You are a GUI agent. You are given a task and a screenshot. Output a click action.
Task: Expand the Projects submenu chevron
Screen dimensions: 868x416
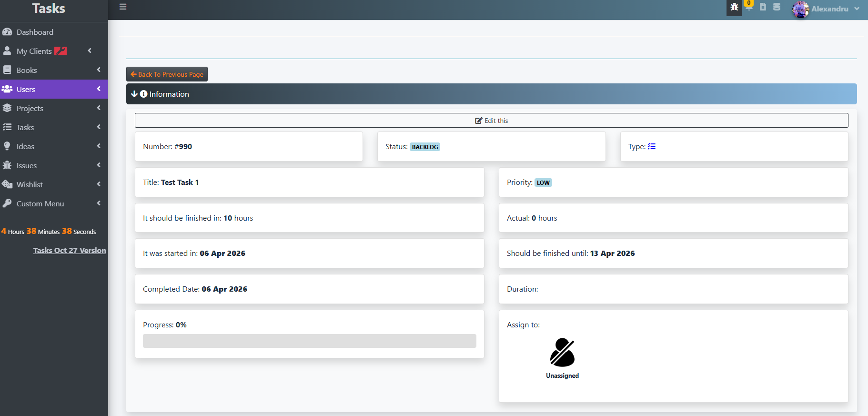[99, 108]
